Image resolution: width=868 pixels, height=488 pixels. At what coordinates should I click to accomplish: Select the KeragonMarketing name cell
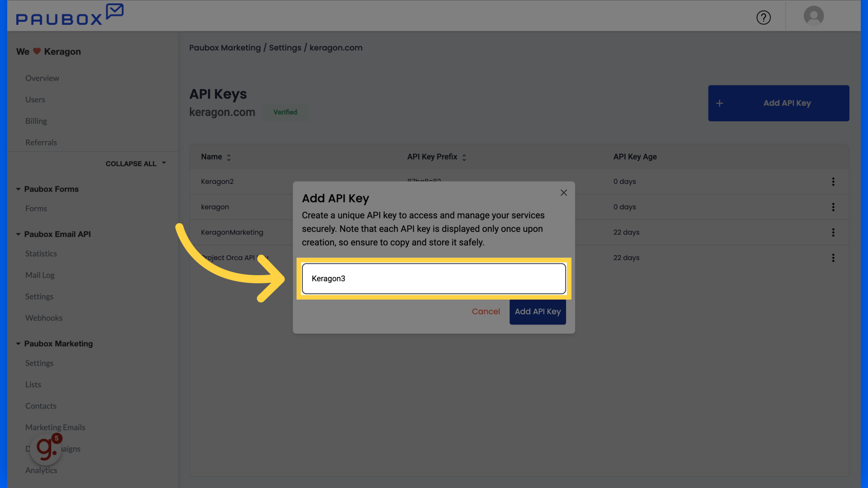(x=232, y=232)
